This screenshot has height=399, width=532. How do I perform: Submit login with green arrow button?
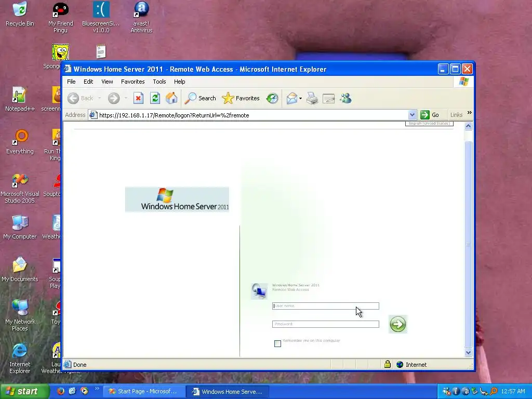[x=397, y=324]
